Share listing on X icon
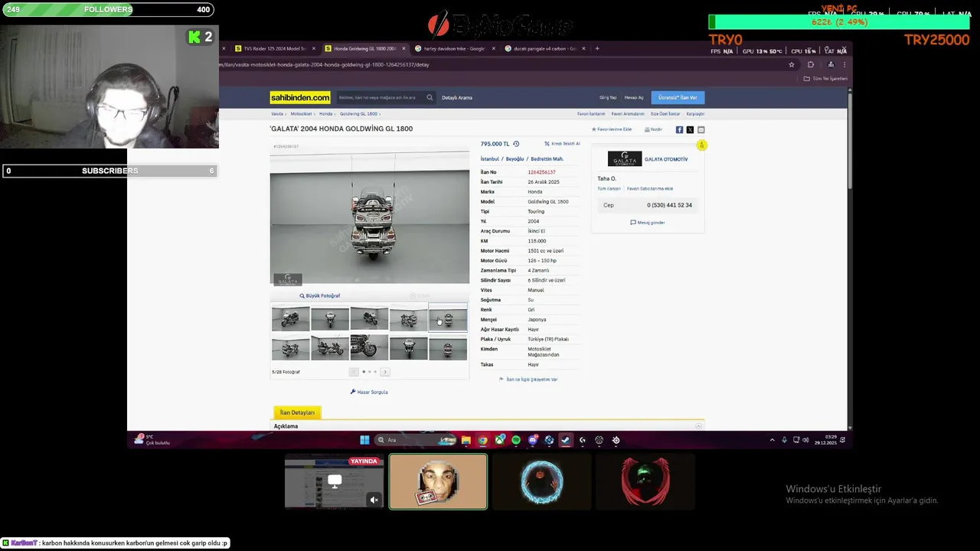Image resolution: width=980 pixels, height=551 pixels. coord(690,129)
